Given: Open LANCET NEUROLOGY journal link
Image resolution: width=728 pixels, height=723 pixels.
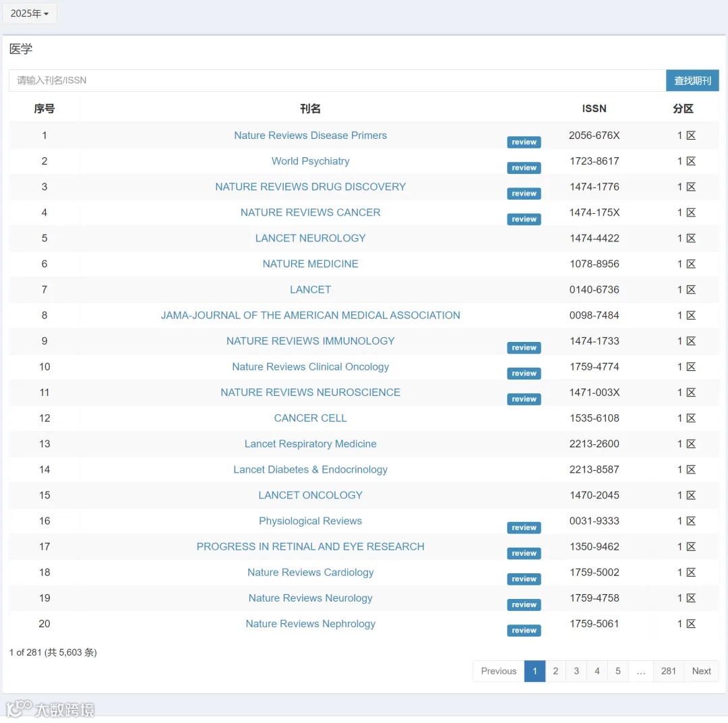Looking at the screenshot, I should click(310, 238).
